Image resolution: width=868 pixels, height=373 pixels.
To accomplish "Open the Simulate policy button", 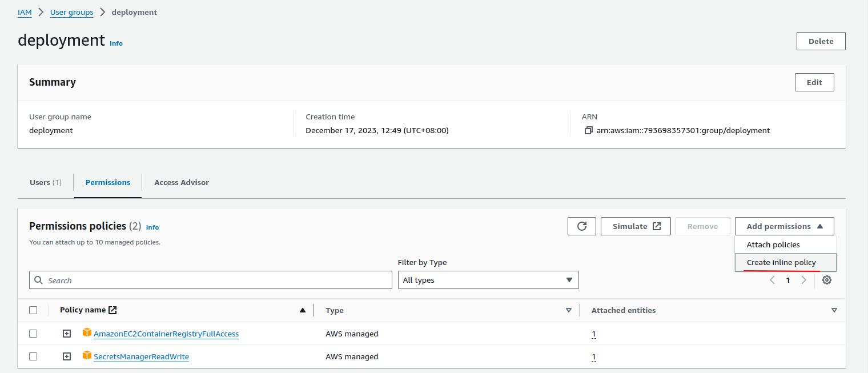I will pyautogui.click(x=636, y=226).
